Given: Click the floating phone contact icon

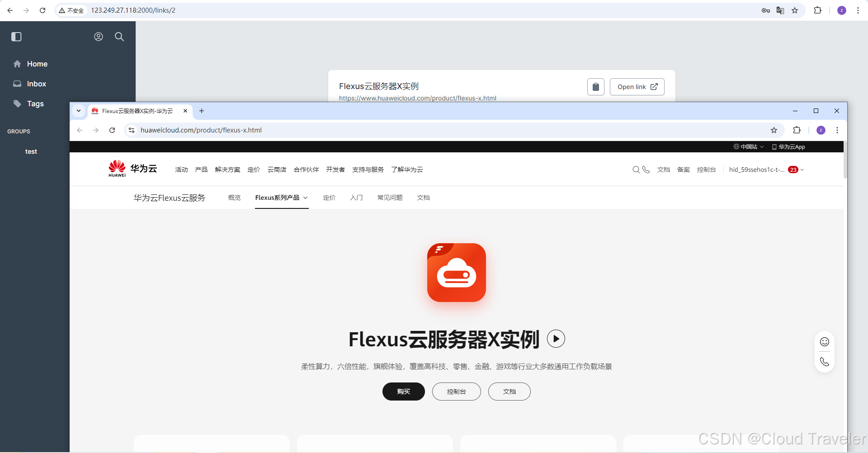Looking at the screenshot, I should pos(825,362).
